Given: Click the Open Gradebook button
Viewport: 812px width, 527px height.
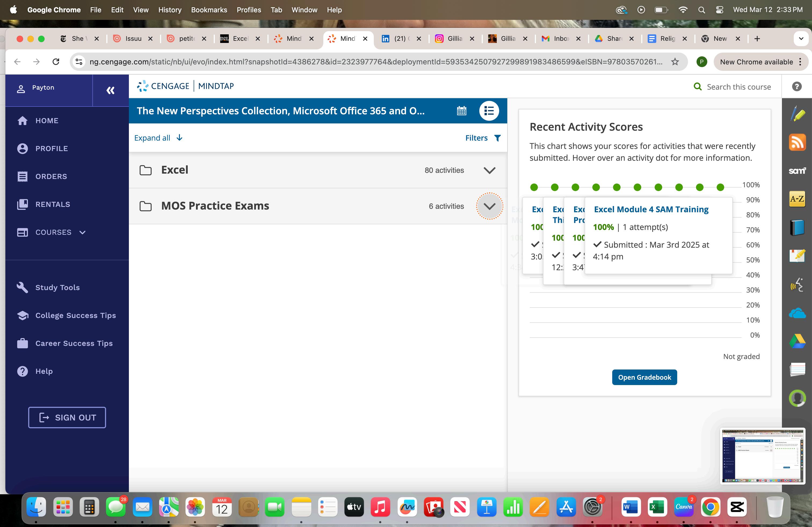Looking at the screenshot, I should (644, 377).
